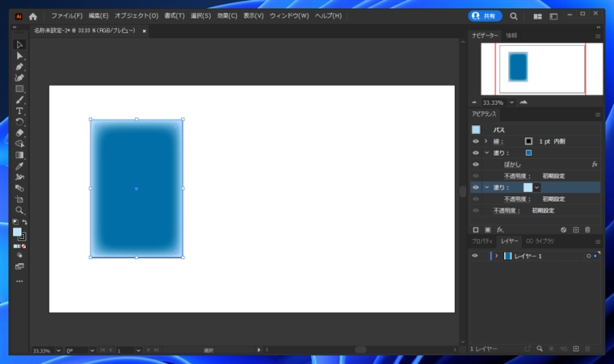Click the ぼかし effect link

point(512,165)
